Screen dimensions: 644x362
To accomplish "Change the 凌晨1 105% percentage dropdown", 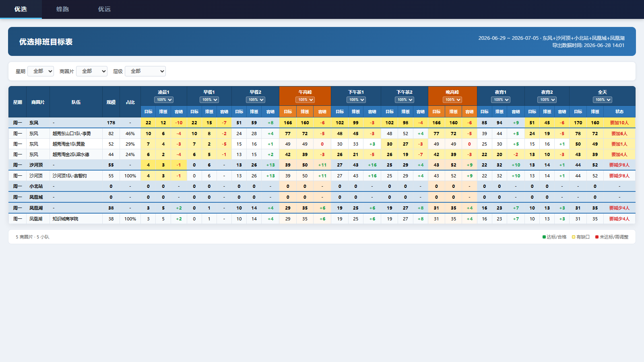I will [164, 100].
